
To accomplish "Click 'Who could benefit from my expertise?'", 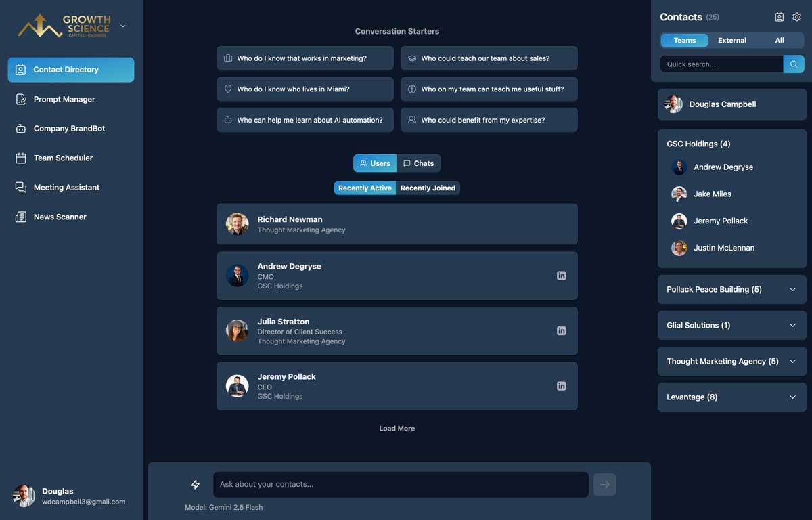I will [489, 120].
